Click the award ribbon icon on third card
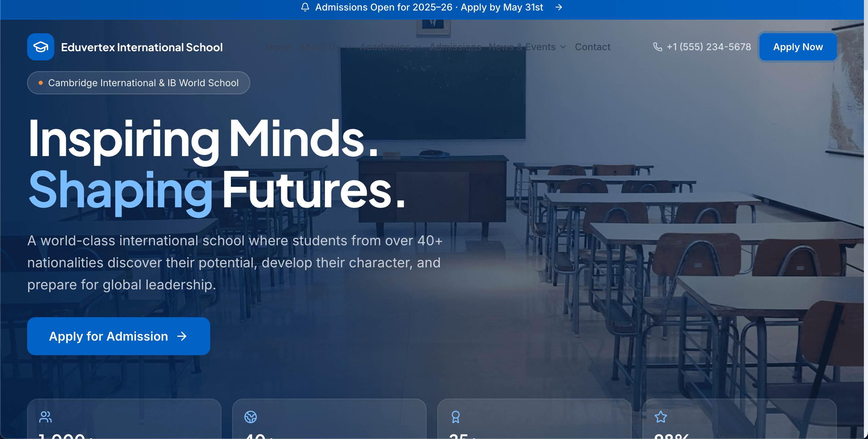 [456, 417]
